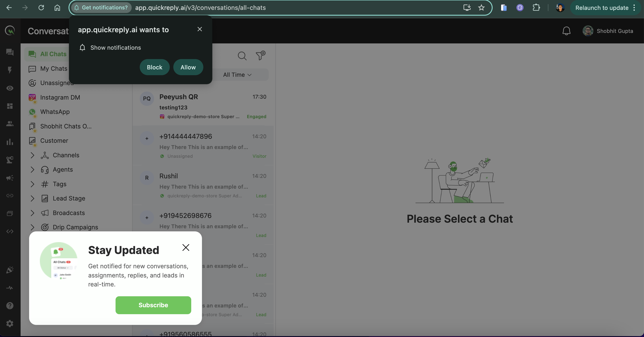644x337 pixels.
Task: Click Allow in notification permission popup
Action: point(188,67)
